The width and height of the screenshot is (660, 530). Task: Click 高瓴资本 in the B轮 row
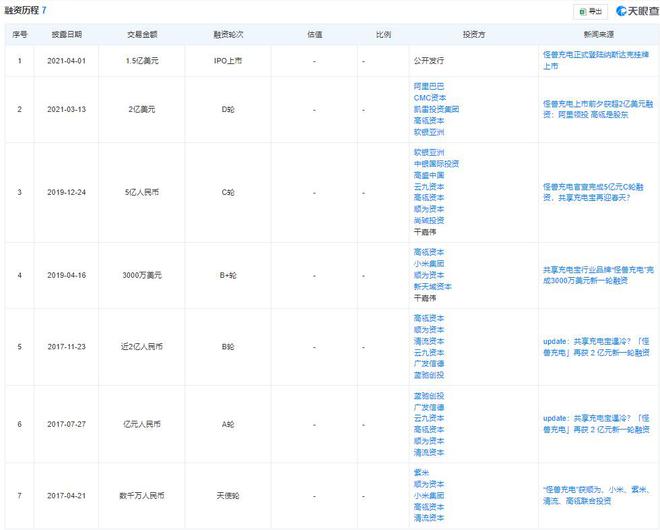(x=428, y=318)
